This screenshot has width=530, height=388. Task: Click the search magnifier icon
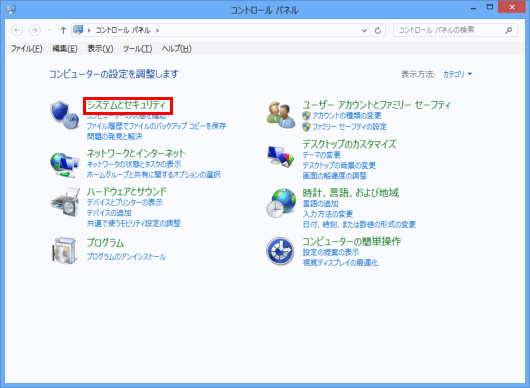[508, 30]
